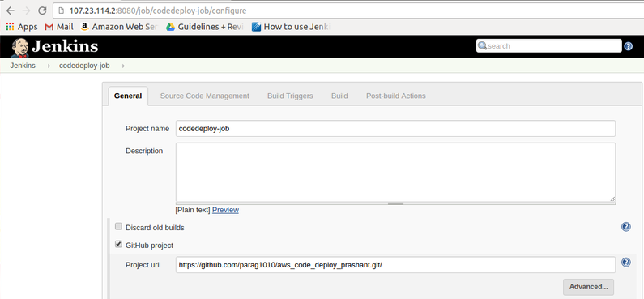Image resolution: width=644 pixels, height=299 pixels.
Task: Click the Advanced... button
Action: (x=588, y=287)
